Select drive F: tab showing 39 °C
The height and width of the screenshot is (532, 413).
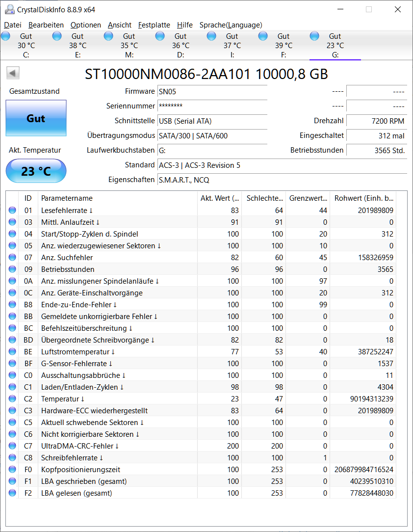284,45
